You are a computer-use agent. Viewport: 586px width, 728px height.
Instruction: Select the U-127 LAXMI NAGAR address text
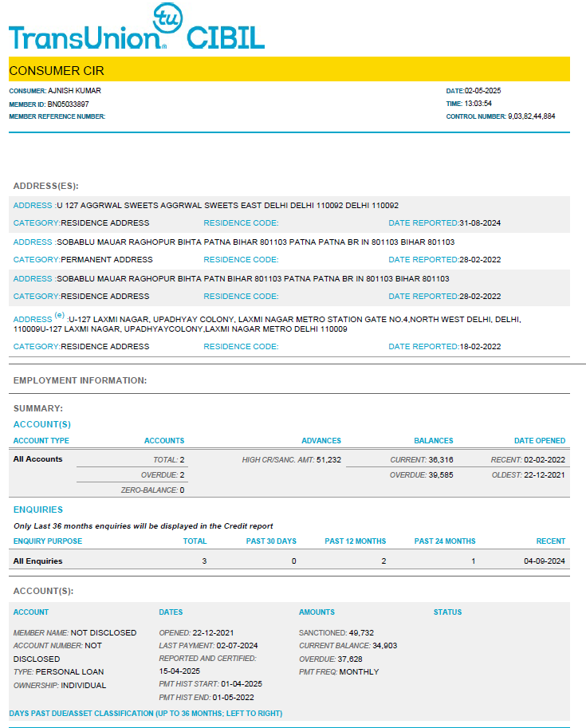[x=267, y=324]
